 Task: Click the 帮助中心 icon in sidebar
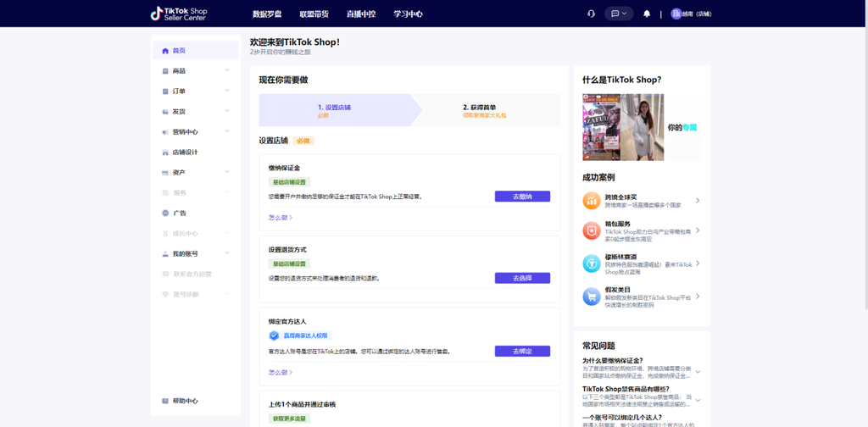pyautogui.click(x=165, y=401)
